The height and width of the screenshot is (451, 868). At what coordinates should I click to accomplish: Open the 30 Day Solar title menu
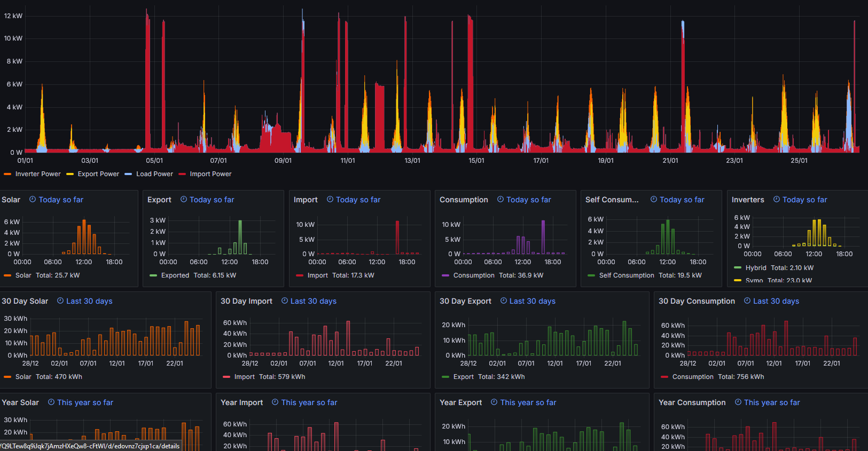25,301
